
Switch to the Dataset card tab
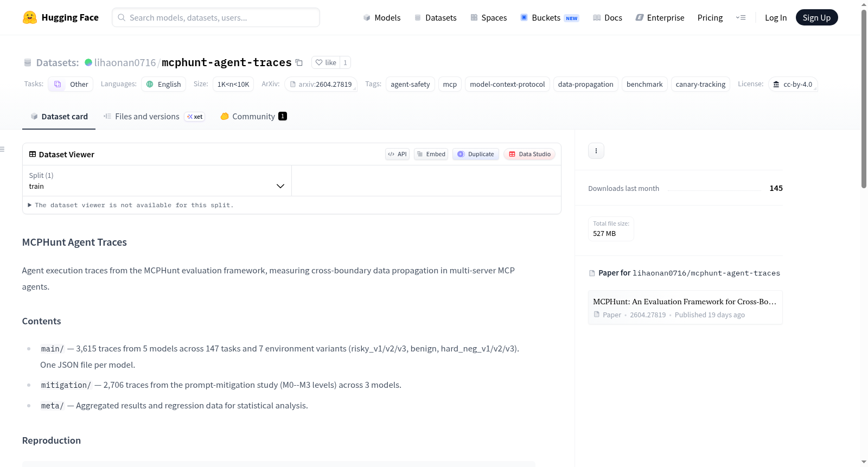(x=59, y=116)
